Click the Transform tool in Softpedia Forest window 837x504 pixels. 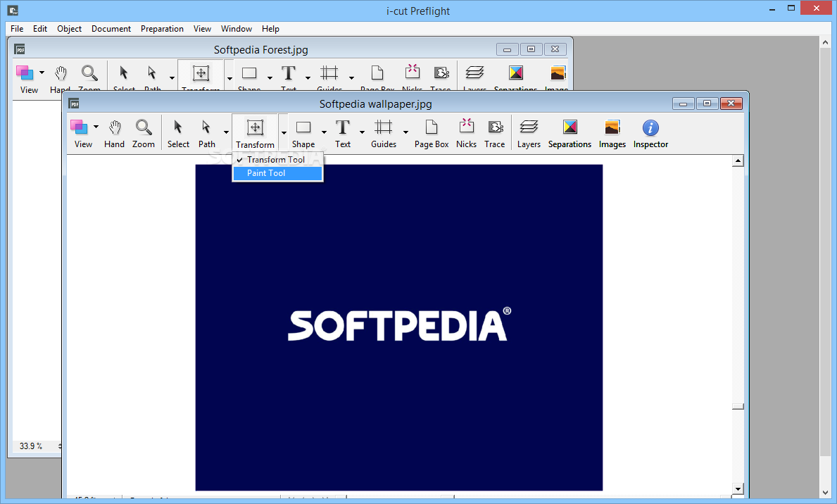[201, 75]
